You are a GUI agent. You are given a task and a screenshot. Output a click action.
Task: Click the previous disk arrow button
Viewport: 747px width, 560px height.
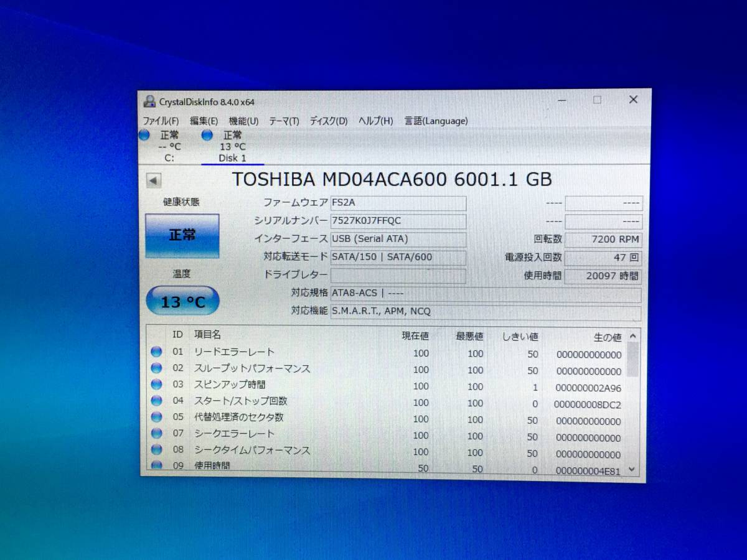pyautogui.click(x=154, y=180)
